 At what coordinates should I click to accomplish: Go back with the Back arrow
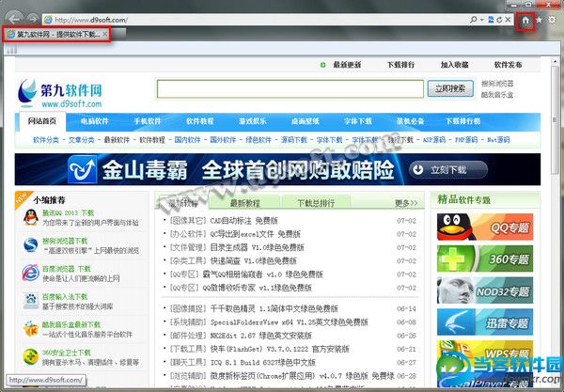[x=14, y=19]
